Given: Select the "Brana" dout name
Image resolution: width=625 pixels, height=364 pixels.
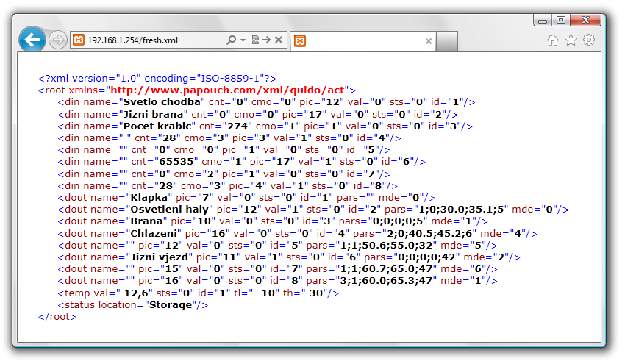Looking at the screenshot, I should coord(146,221).
